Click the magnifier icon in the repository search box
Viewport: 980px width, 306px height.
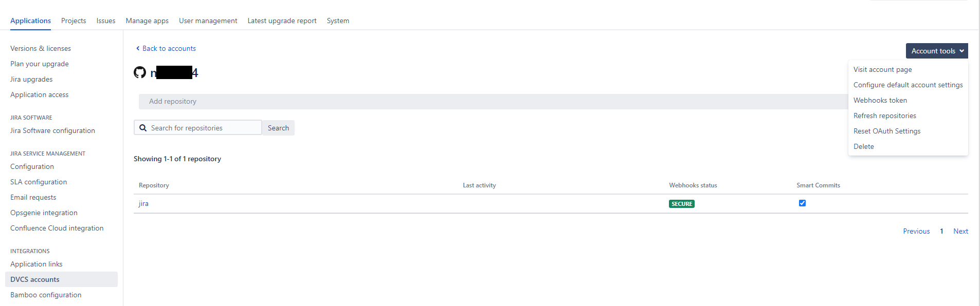click(x=143, y=128)
